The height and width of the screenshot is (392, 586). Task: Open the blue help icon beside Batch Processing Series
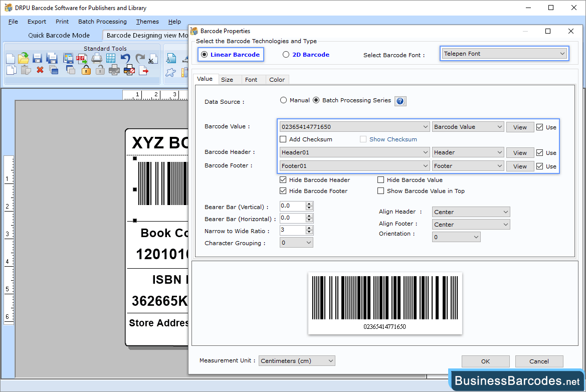pyautogui.click(x=400, y=101)
